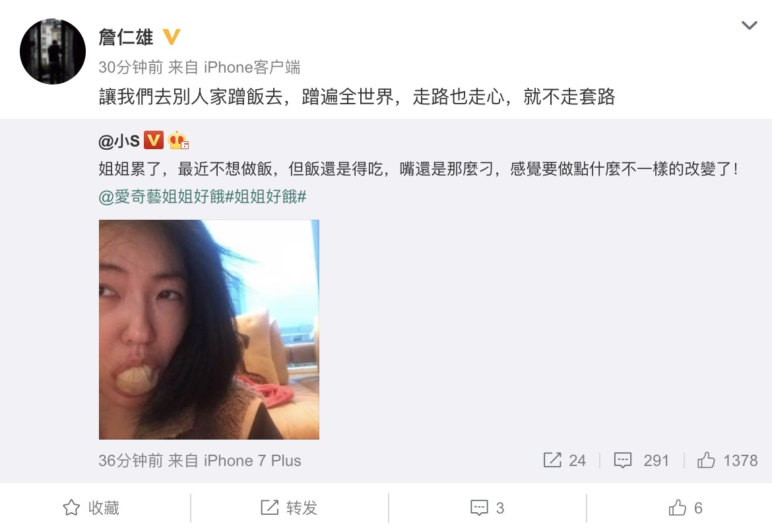Click the 收藏 favorite star button
Screen dimensions: 772x532
pyautogui.click(x=91, y=508)
